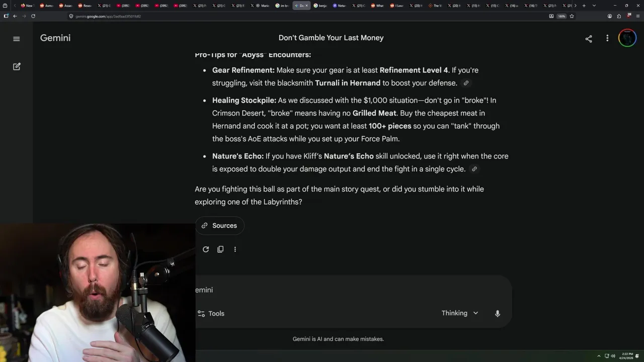The image size is (644, 362).
Task: Click the conversation title Don't Gamble Your Last Money
Action: pos(331,38)
